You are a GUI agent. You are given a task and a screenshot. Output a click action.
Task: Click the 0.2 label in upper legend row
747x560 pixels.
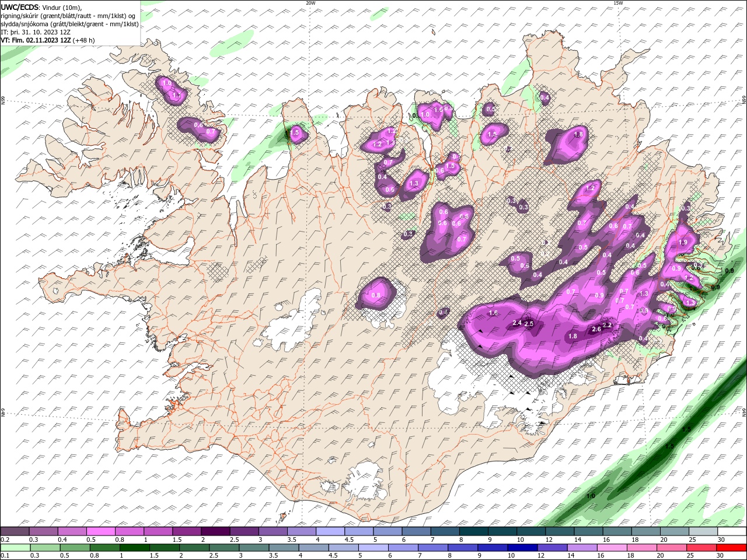pos(5,540)
